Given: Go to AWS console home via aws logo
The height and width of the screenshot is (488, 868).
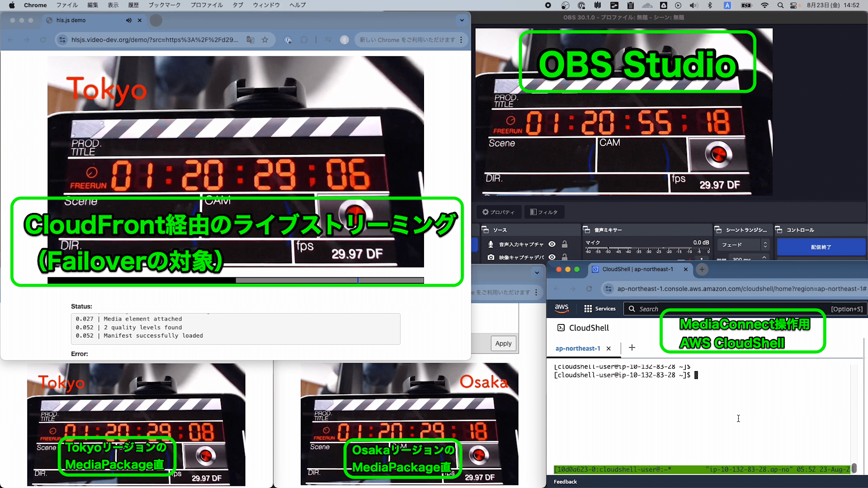Looking at the screenshot, I should pos(562,308).
